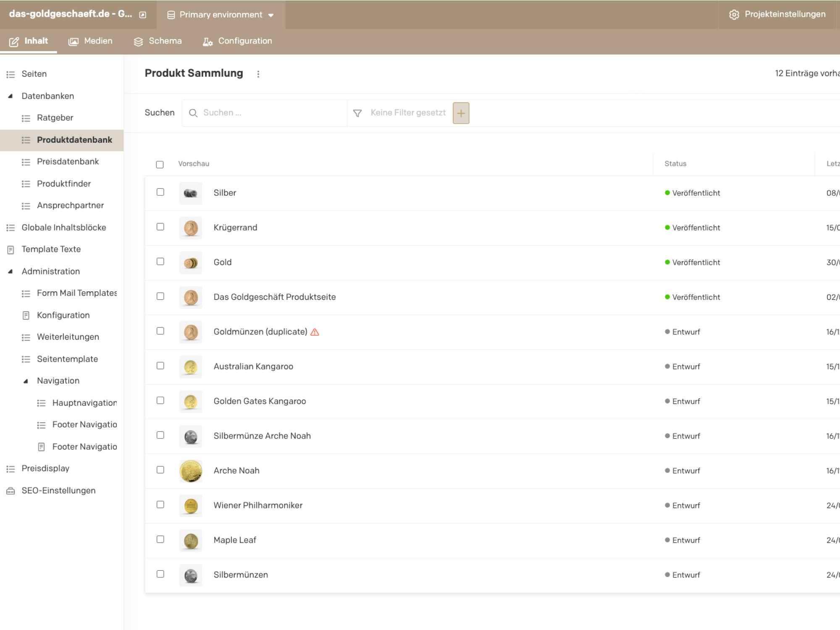Select Produktdatenbank in the sidebar

point(62,140)
